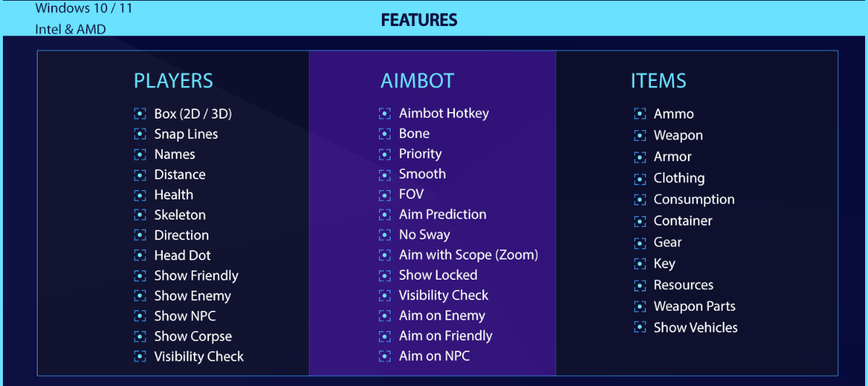Click the icon next to Head Dot
Screen dimensions: 868x386
pos(140,256)
